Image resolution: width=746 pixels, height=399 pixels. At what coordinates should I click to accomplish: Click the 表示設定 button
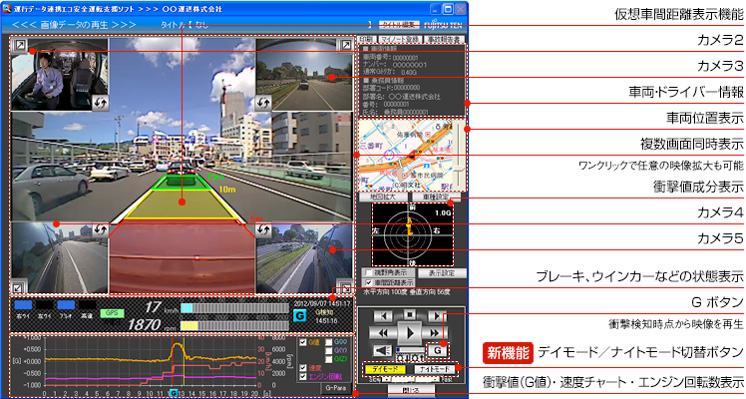pos(442,273)
